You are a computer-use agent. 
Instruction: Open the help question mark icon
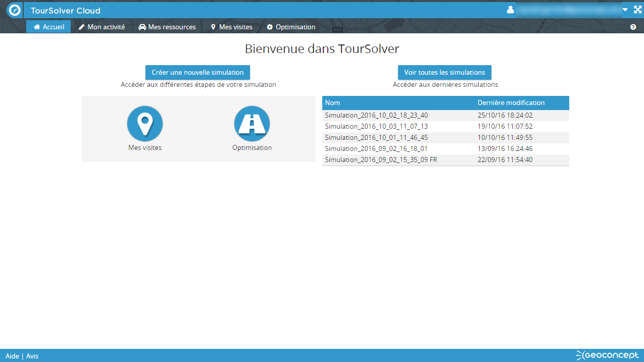633,27
